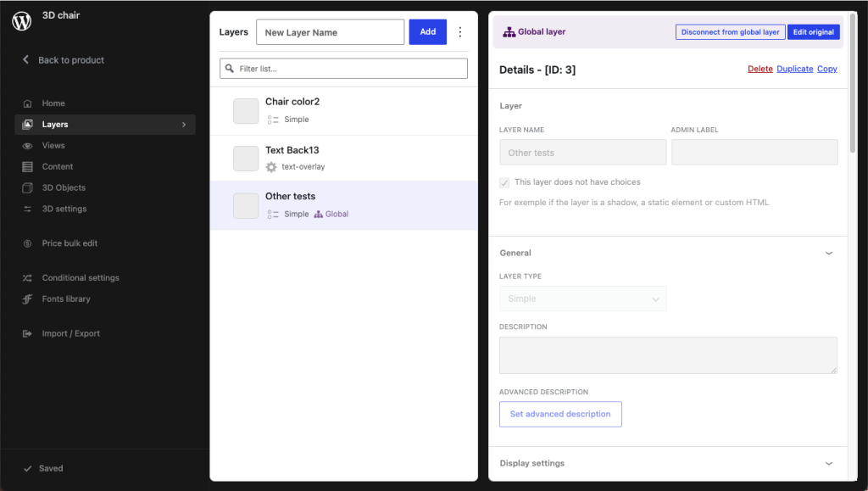Image resolution: width=868 pixels, height=491 pixels.
Task: Click the Add layer button
Action: coord(428,32)
